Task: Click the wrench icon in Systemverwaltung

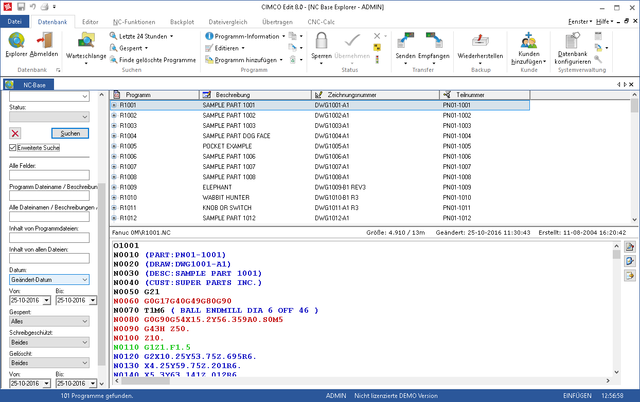Action: coord(598,60)
